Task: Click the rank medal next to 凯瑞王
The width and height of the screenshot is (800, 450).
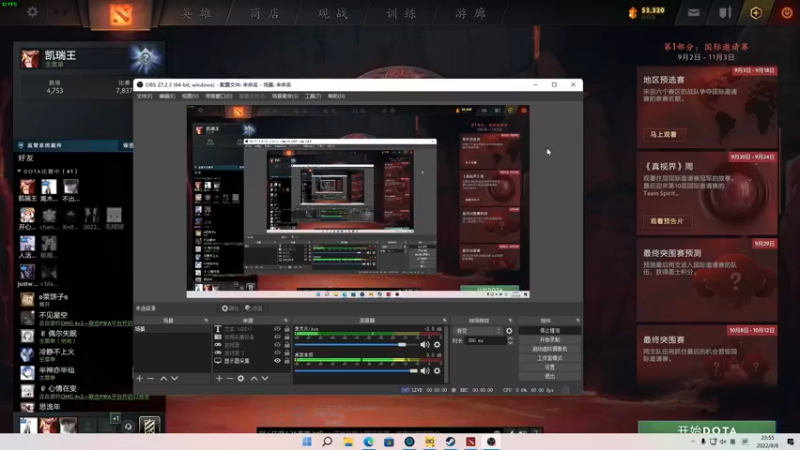Action: (x=145, y=59)
